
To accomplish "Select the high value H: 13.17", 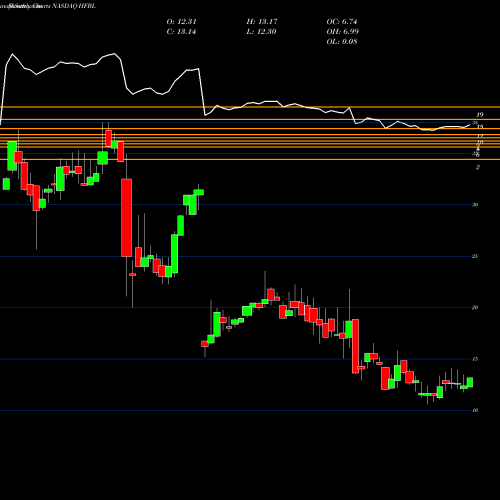I will click(262, 22).
